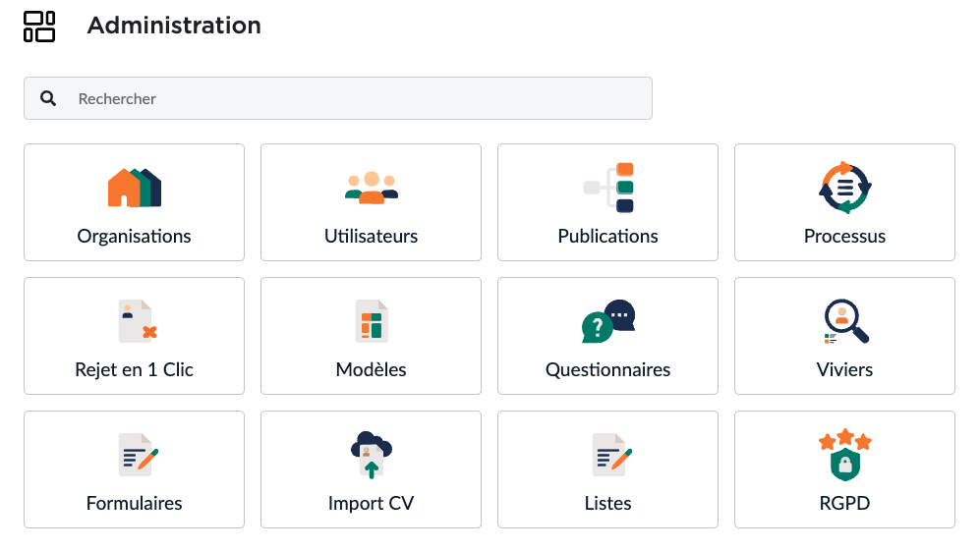Open the Organisations label link
This screenshot has width=980, height=551.
tap(135, 236)
